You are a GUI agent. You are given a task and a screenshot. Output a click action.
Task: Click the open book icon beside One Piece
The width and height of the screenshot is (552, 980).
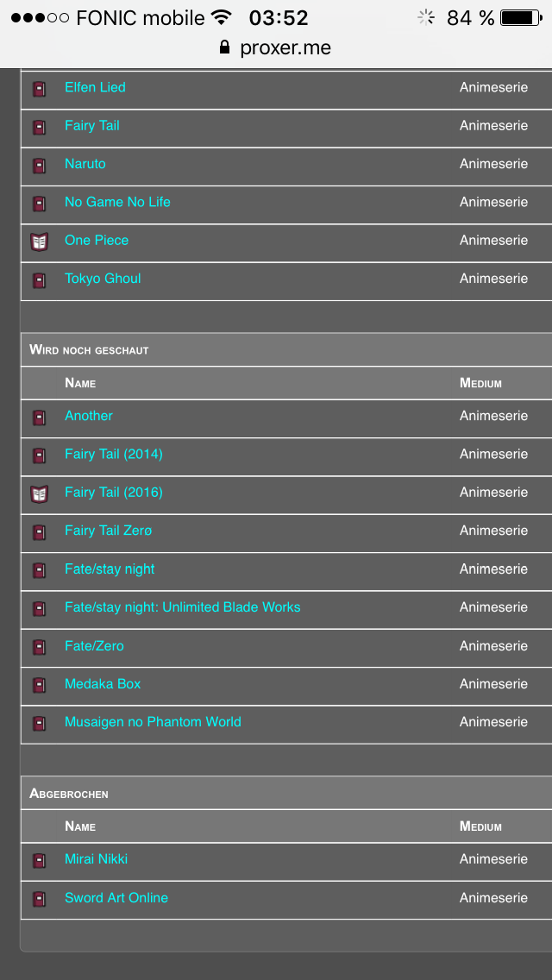tap(39, 242)
